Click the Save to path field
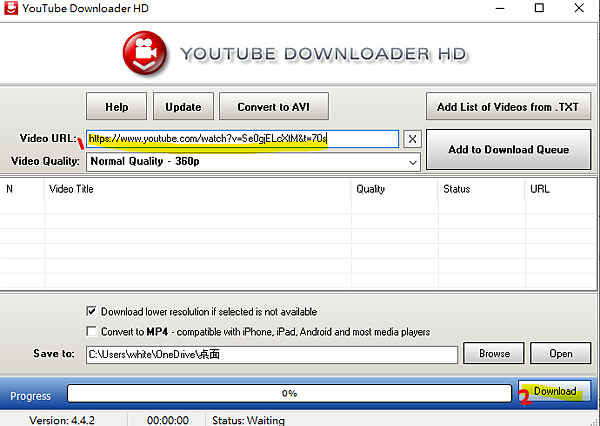Screen dimensions: 600x426 [x=272, y=355]
